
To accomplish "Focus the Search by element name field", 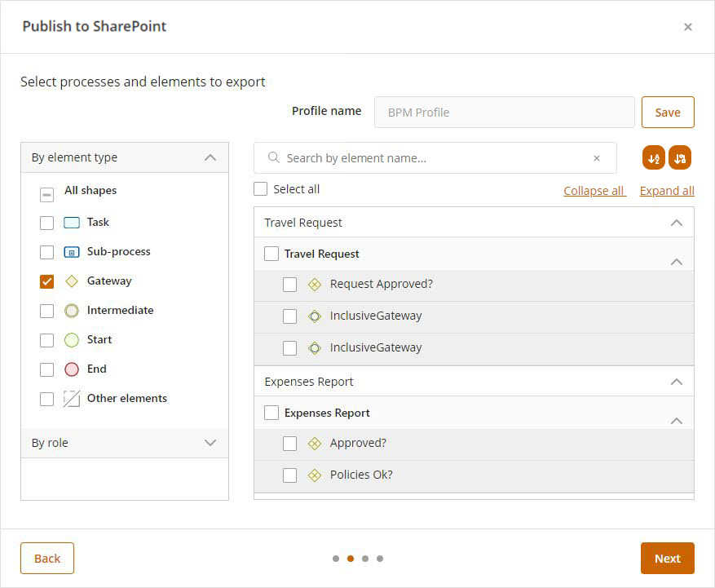I will [432, 158].
